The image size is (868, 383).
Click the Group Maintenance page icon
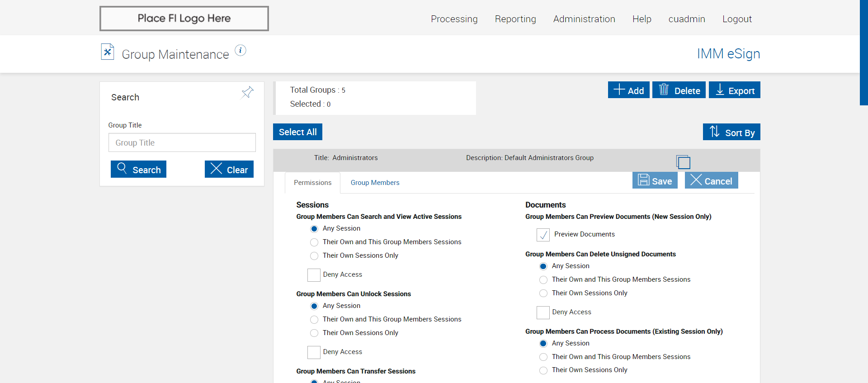pyautogui.click(x=107, y=52)
